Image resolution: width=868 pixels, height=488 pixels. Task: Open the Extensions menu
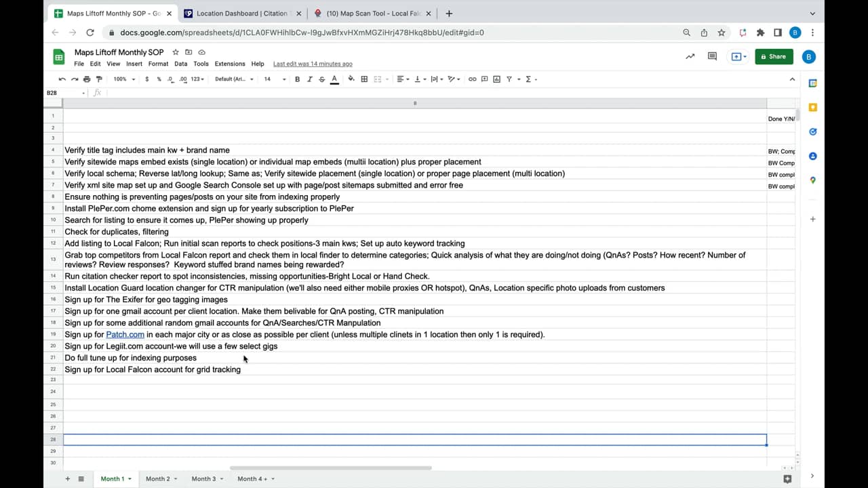click(x=230, y=64)
